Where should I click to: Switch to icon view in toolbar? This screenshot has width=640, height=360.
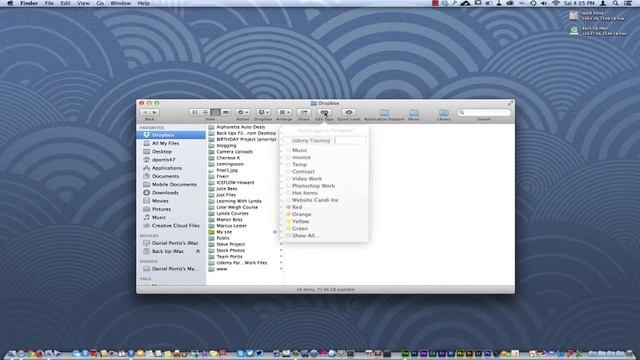pyautogui.click(x=195, y=112)
